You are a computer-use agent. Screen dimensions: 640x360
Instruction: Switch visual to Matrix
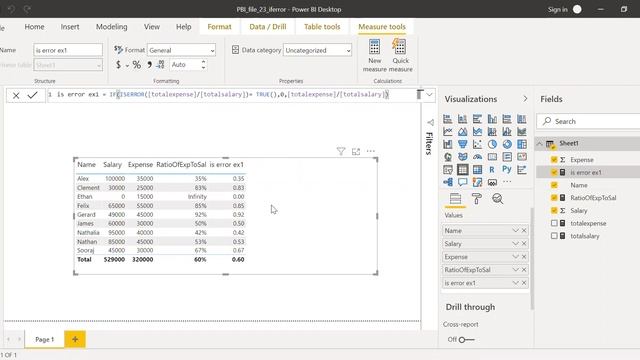(477, 170)
